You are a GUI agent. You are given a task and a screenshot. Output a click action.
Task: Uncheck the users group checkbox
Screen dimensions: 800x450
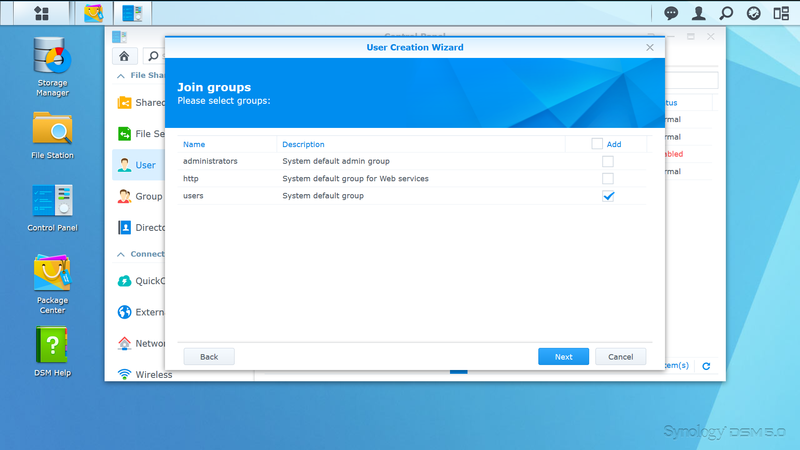(x=607, y=196)
